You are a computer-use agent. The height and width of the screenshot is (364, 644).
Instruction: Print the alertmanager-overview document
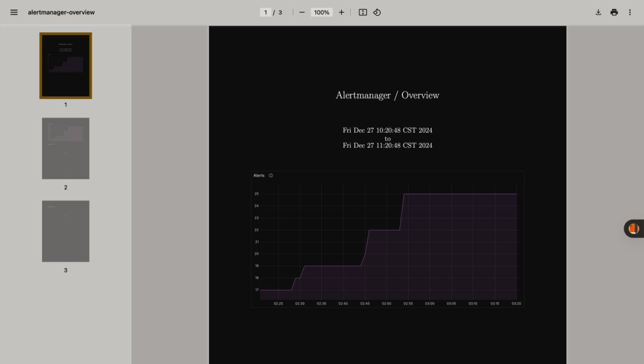(614, 13)
